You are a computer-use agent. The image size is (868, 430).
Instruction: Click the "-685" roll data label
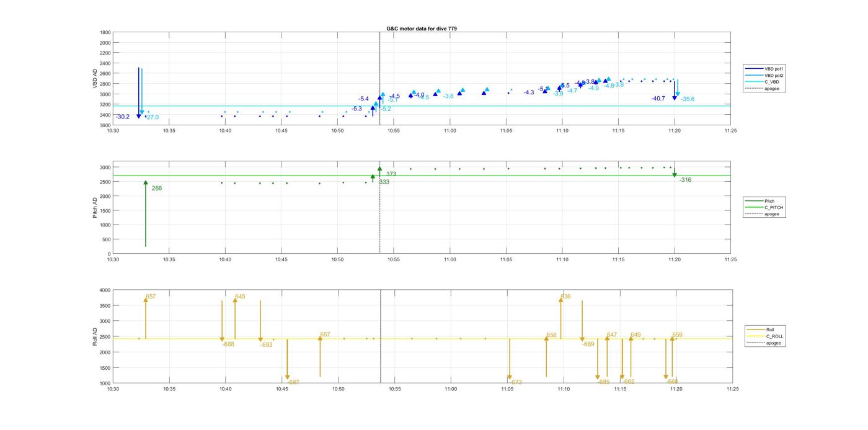coord(604,382)
